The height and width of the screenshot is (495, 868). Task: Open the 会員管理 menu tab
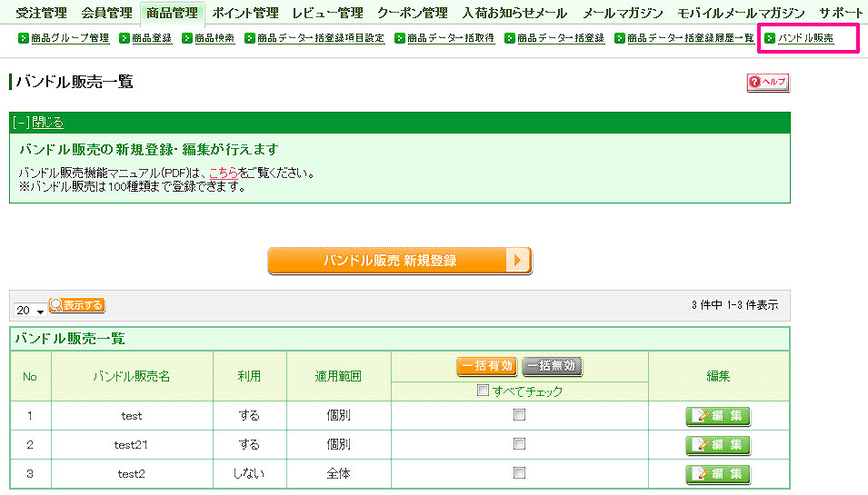(x=107, y=13)
